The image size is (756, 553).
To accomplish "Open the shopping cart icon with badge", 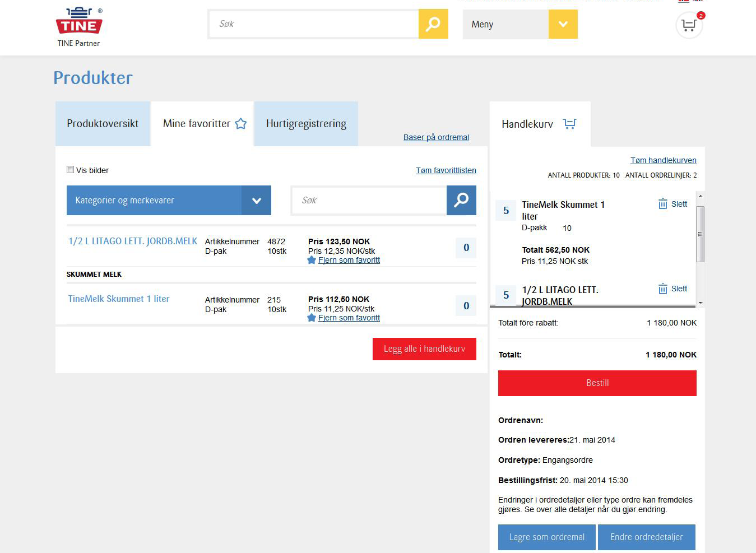I will click(689, 25).
